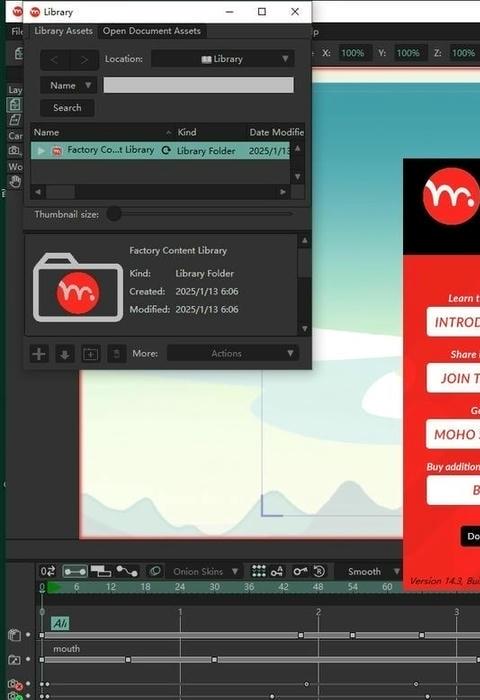Go back with the left arrow navigation button
The image size is (480, 700).
(54, 60)
